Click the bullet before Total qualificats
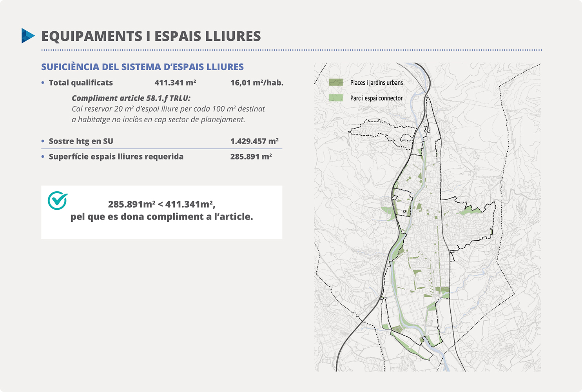The height and width of the screenshot is (392, 582). 43,83
